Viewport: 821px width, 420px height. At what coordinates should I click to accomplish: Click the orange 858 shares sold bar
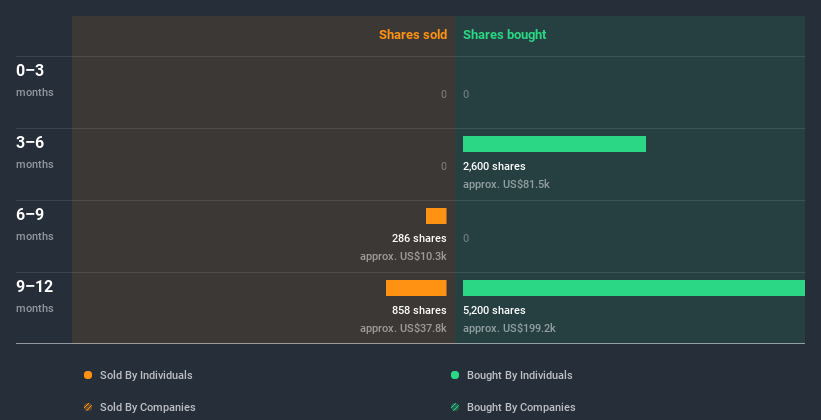(416, 288)
